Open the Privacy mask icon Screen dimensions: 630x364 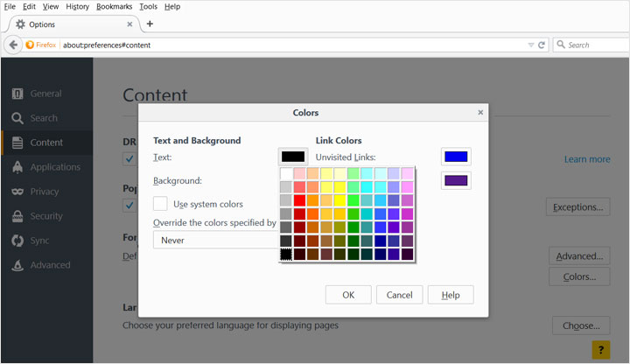(17, 192)
